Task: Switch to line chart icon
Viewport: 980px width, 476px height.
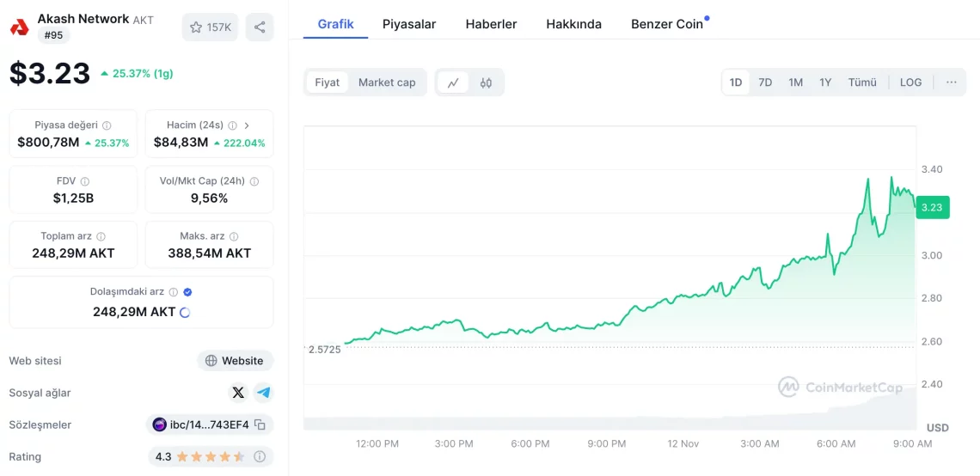Action: (x=453, y=82)
